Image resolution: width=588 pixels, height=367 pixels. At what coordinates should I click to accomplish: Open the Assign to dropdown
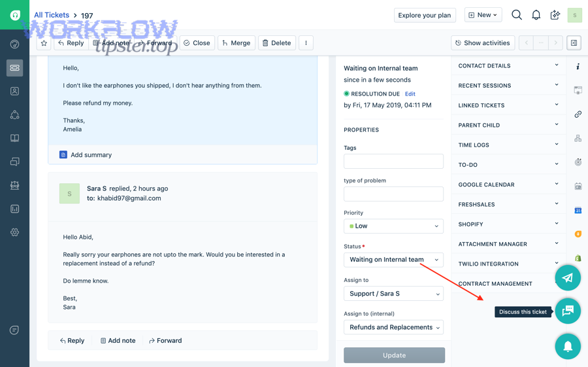(x=393, y=294)
